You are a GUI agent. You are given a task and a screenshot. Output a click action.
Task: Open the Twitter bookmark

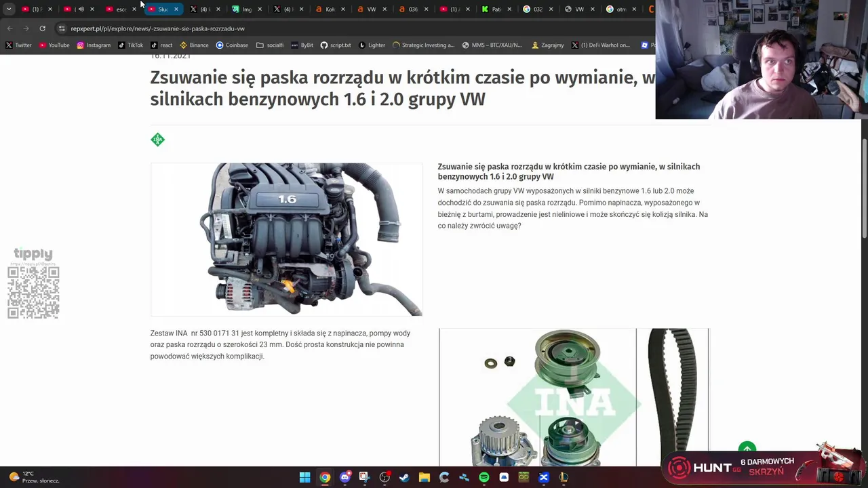click(19, 45)
